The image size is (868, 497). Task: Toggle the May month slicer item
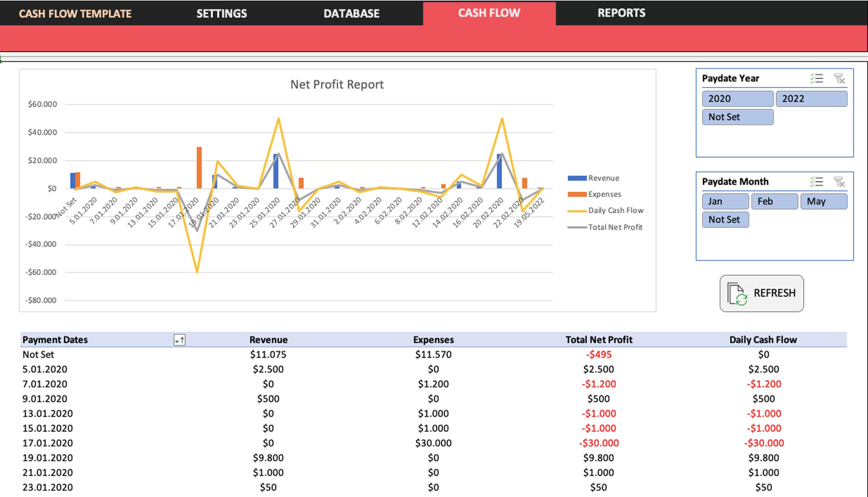pyautogui.click(x=823, y=202)
